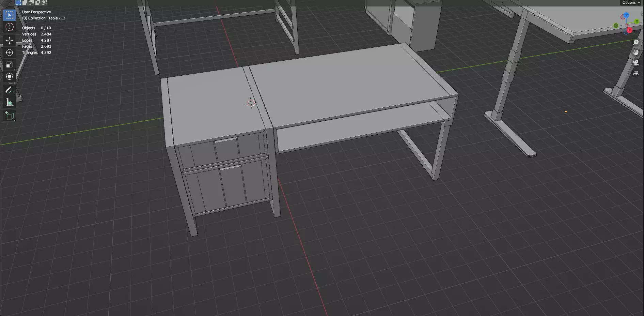Pick the Transform tool
Screen dimensions: 644x316
[10, 76]
